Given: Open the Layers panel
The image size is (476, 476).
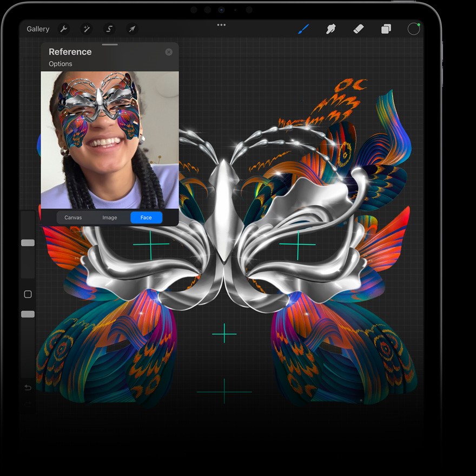Looking at the screenshot, I should click(x=386, y=29).
